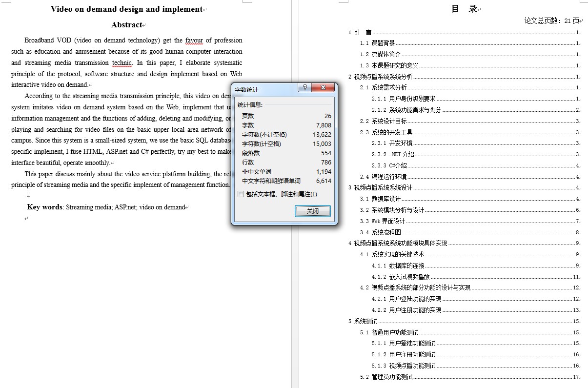
Task: Click the 非中文单词 row
Action: click(286, 171)
